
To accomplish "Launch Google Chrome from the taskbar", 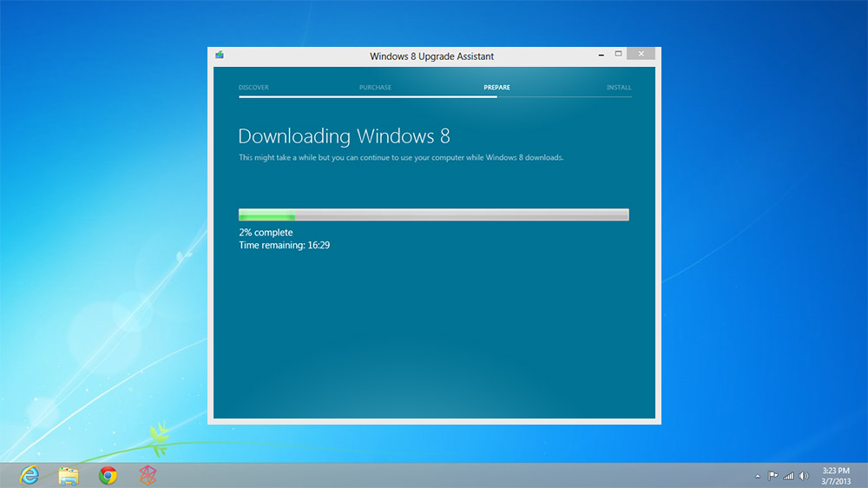I will (x=108, y=475).
